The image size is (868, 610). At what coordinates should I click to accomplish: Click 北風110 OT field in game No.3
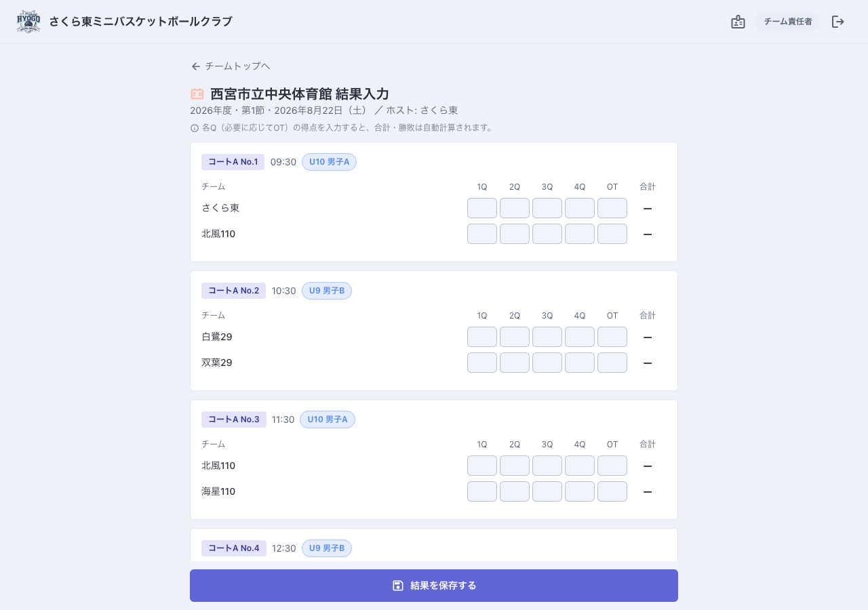pyautogui.click(x=612, y=466)
